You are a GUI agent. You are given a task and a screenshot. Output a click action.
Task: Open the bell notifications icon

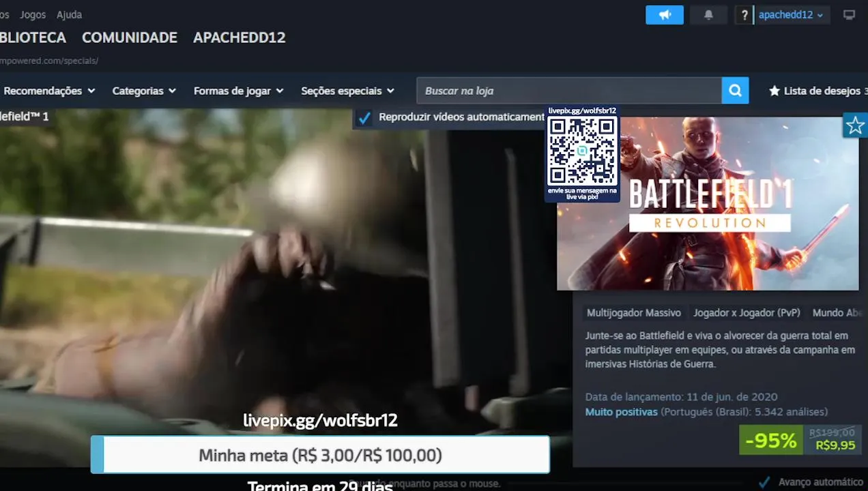tap(708, 14)
